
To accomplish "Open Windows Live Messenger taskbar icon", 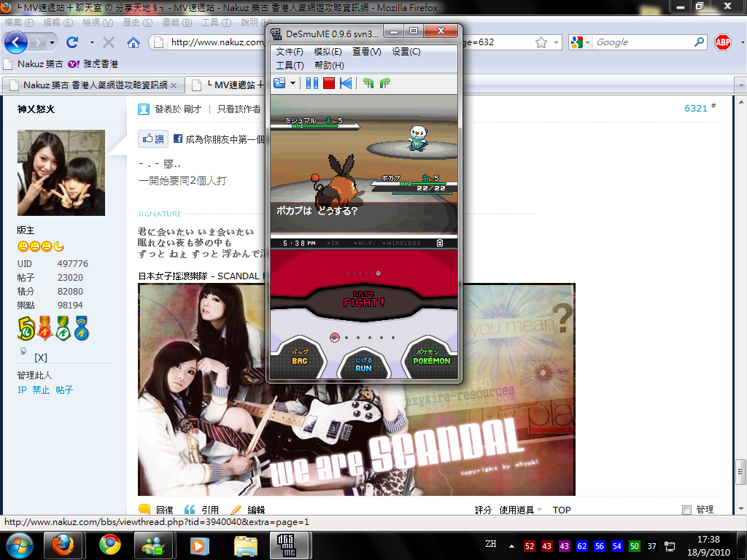I will (x=153, y=545).
